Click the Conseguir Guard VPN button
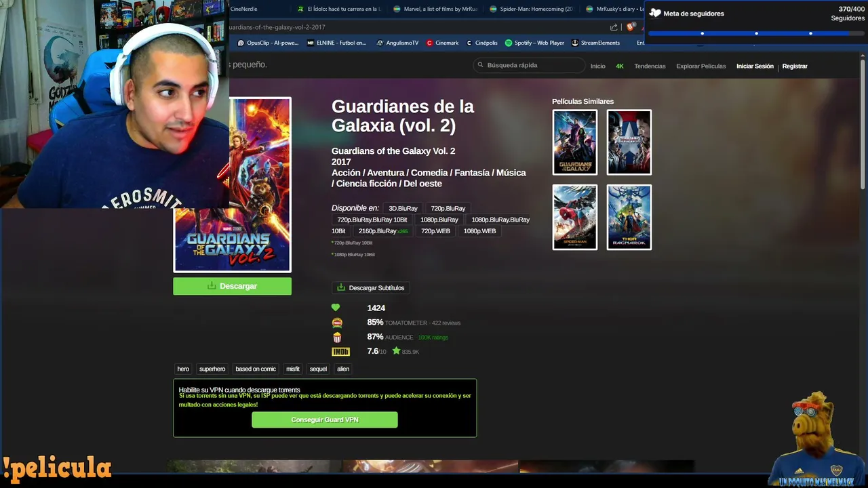 325,420
